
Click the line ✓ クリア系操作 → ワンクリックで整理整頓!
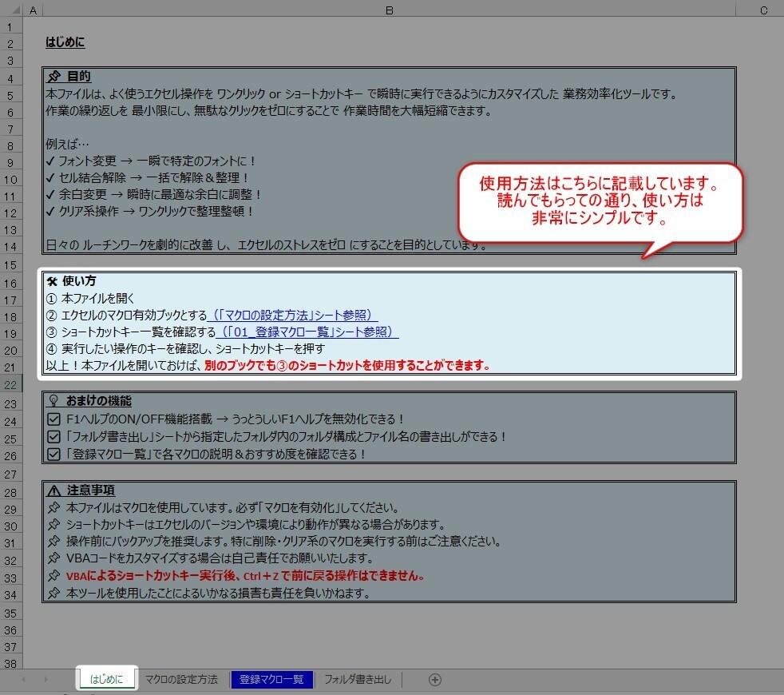point(150,212)
